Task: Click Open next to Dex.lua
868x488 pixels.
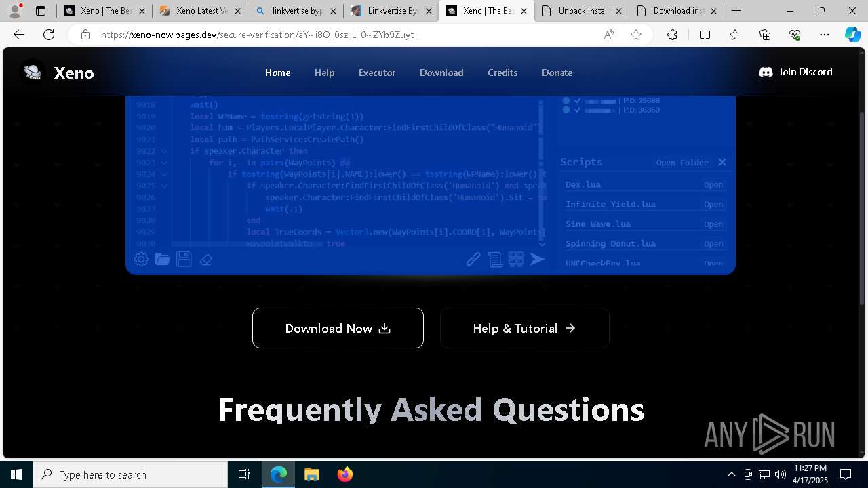Action: [713, 184]
